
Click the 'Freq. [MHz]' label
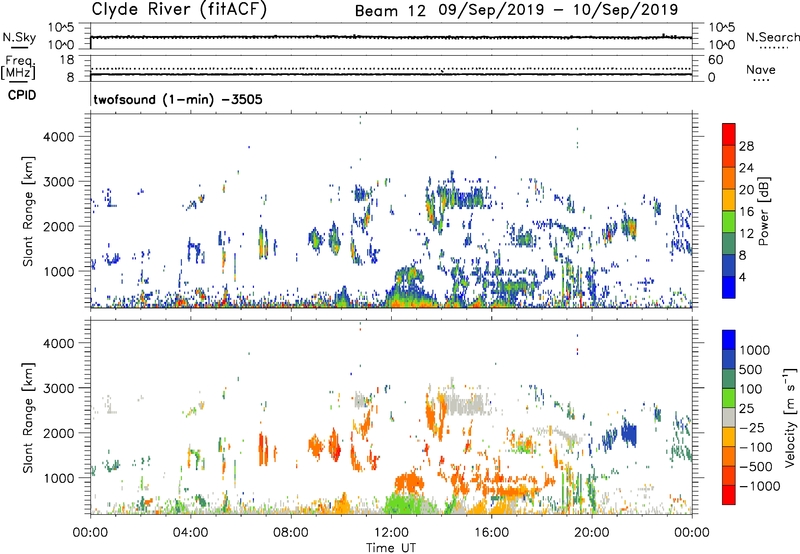(19, 68)
